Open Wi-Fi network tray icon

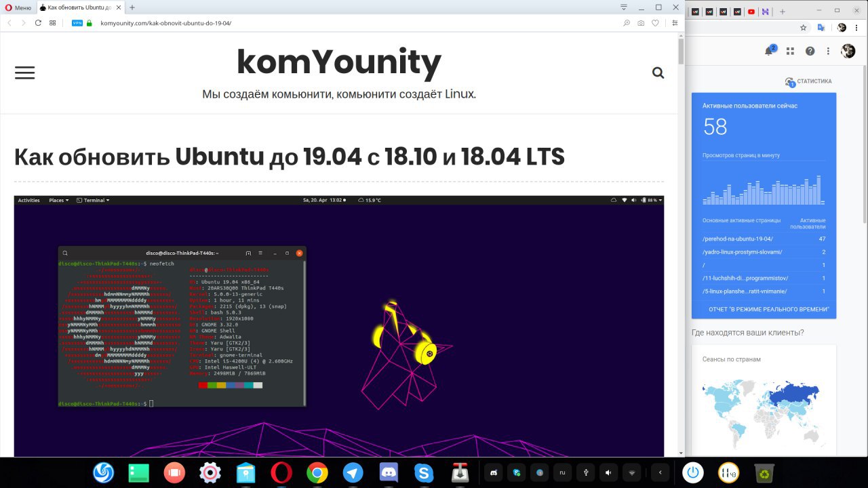point(631,472)
